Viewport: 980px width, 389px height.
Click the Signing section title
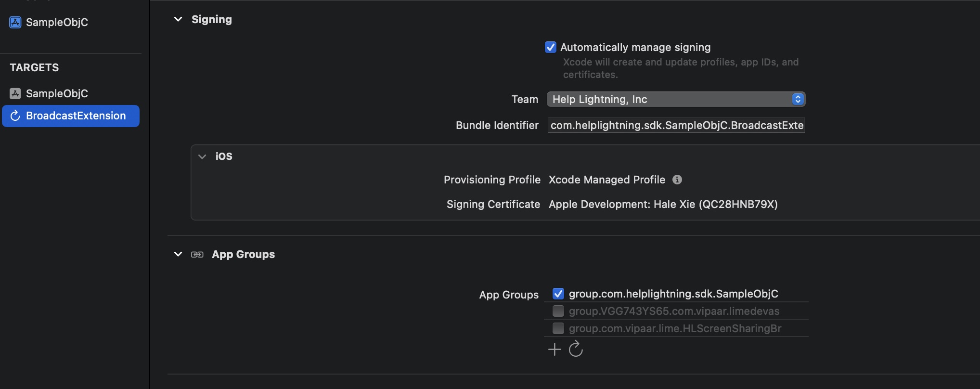click(x=212, y=19)
